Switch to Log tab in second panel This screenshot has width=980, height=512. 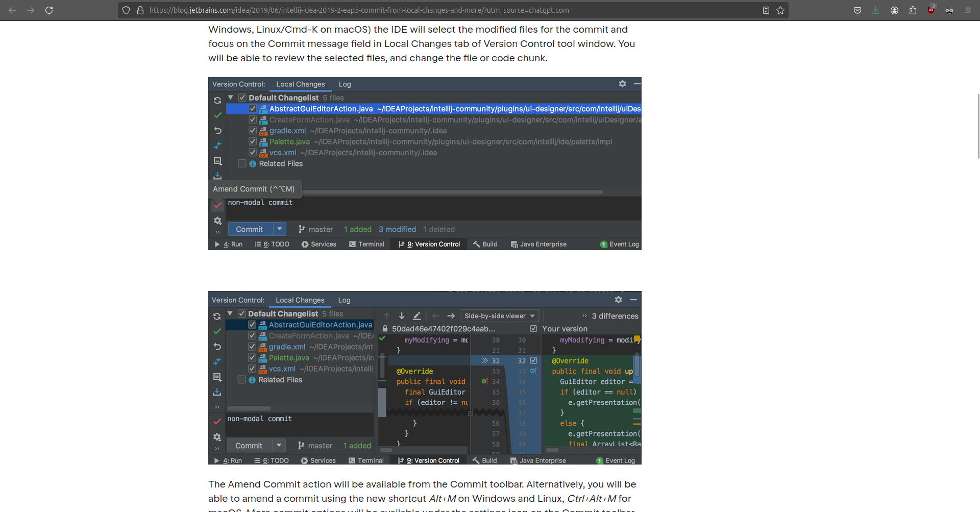tap(345, 300)
